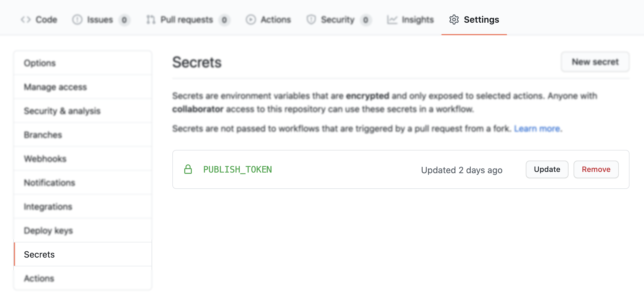644x296 pixels.
Task: Click the Issues count badge
Action: (124, 20)
